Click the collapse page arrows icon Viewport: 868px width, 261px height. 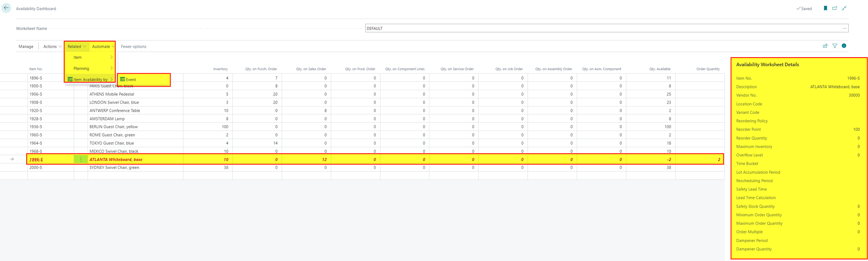coord(844,8)
